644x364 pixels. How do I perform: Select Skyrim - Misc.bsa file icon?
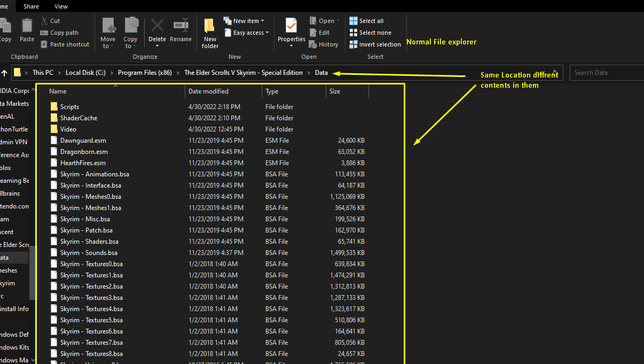point(53,219)
